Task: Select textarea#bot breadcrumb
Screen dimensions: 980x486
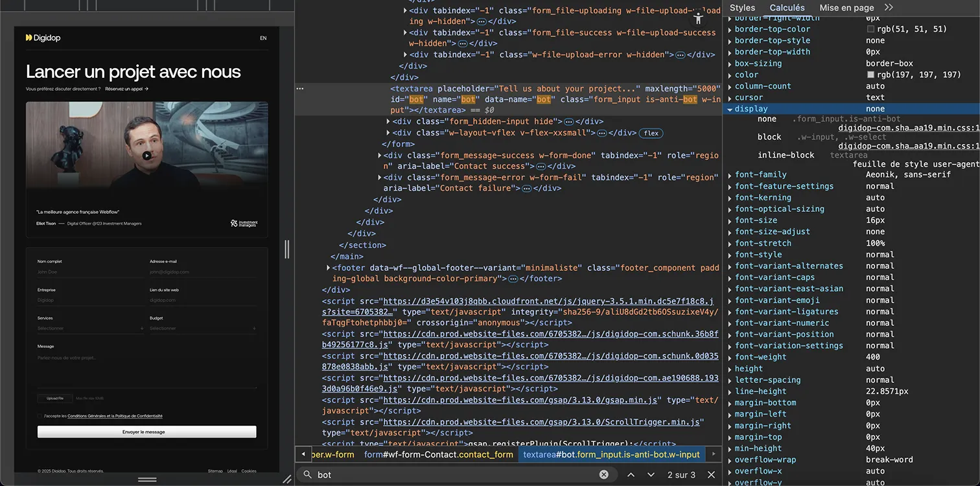Action: [611, 454]
